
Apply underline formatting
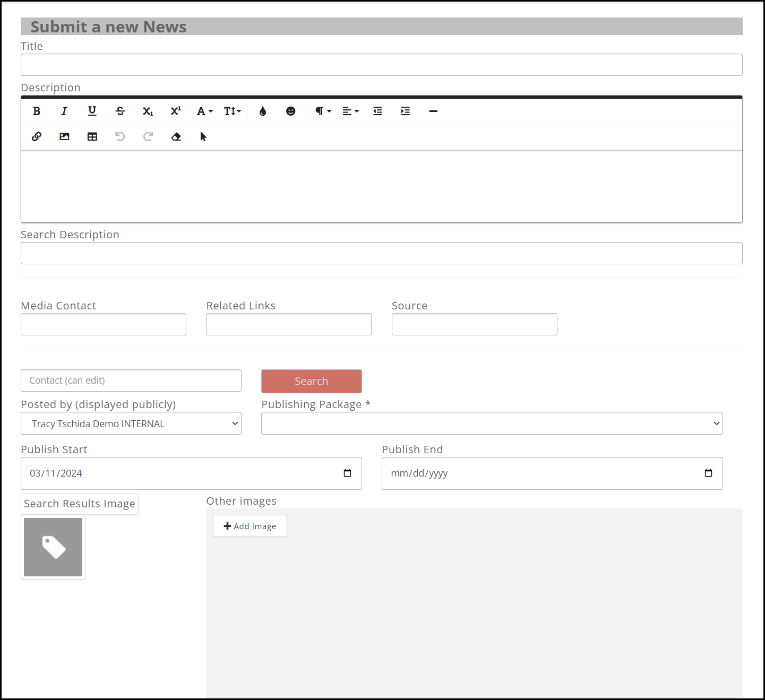tap(92, 111)
